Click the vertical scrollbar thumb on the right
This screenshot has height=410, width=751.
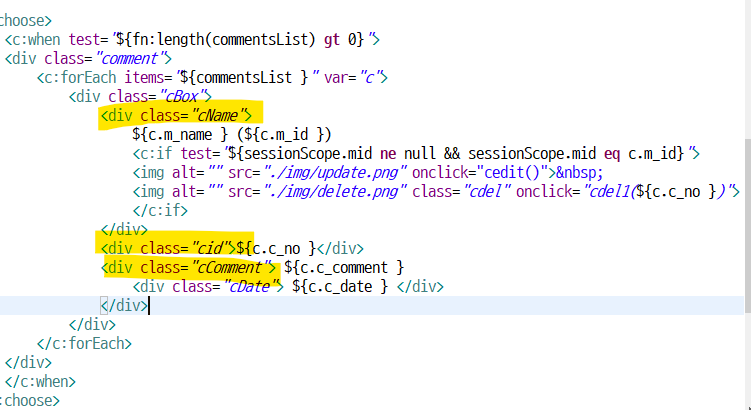tap(747, 225)
